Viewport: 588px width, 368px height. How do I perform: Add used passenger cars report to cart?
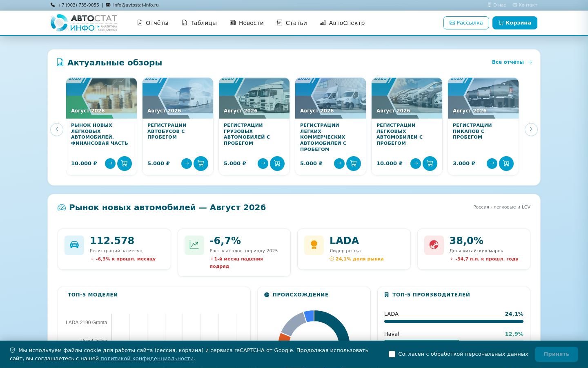click(430, 164)
